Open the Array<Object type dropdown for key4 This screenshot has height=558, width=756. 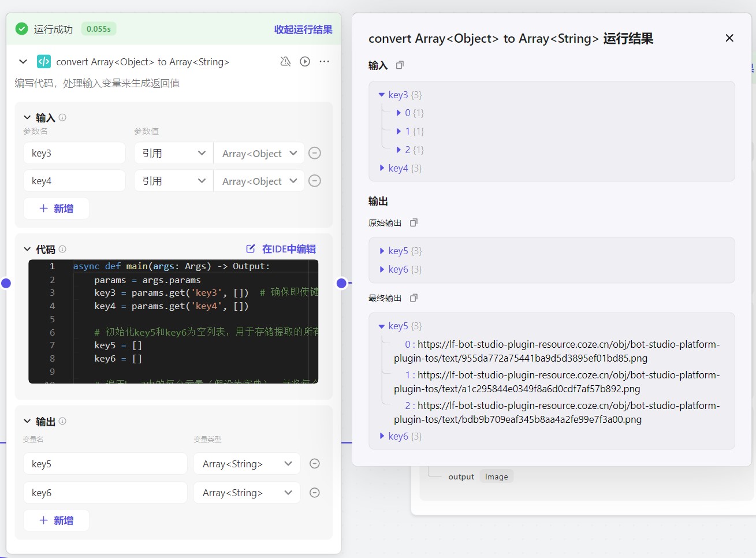(x=259, y=181)
